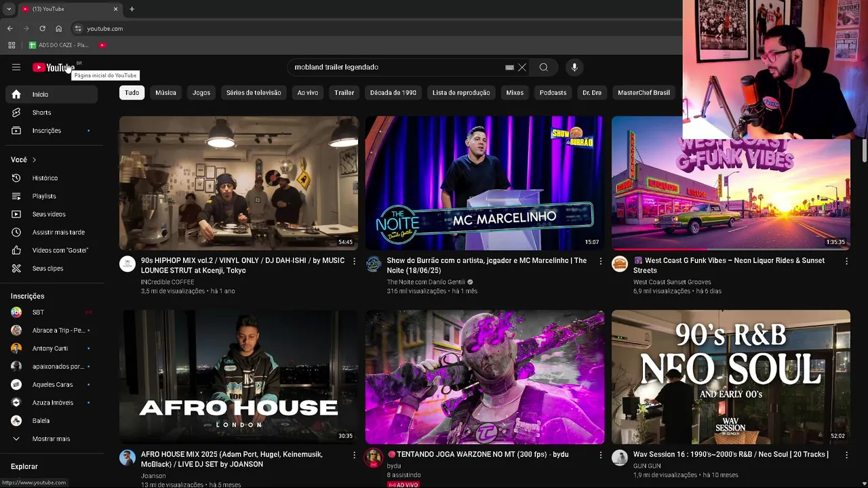Select the Ao vivo filter chip

[308, 92]
